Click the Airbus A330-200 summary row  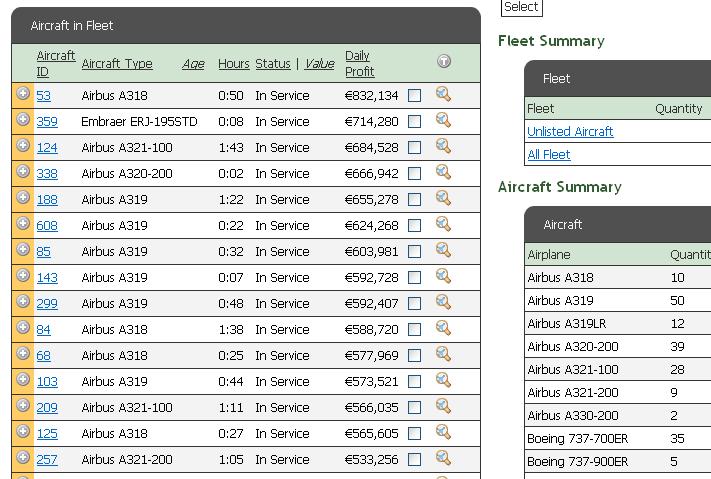coord(618,415)
